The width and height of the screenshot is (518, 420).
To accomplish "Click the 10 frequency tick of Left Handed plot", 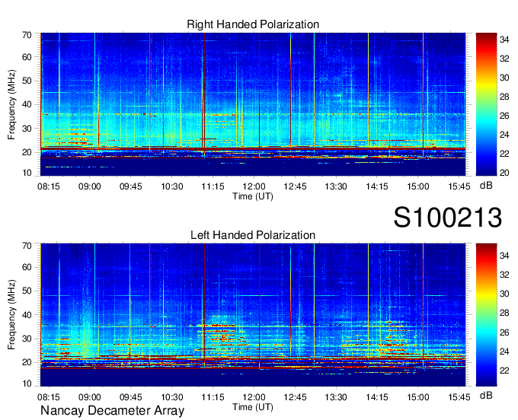I will tap(27, 383).
